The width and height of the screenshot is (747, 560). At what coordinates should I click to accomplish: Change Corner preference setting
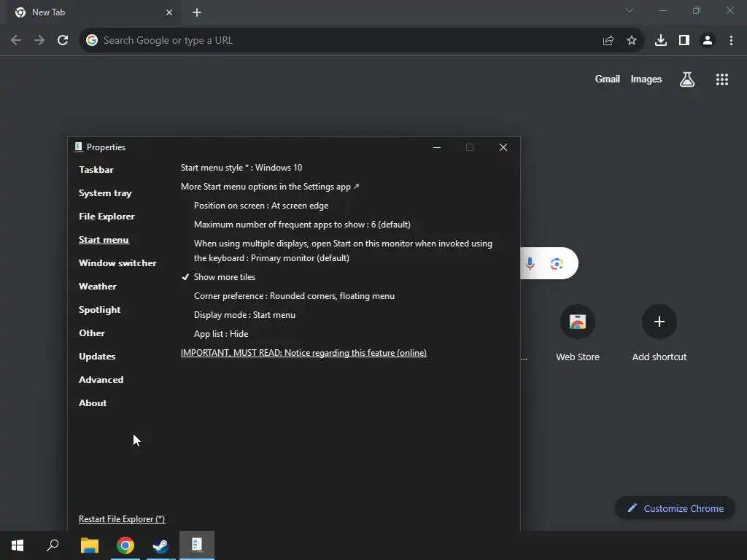coord(294,296)
